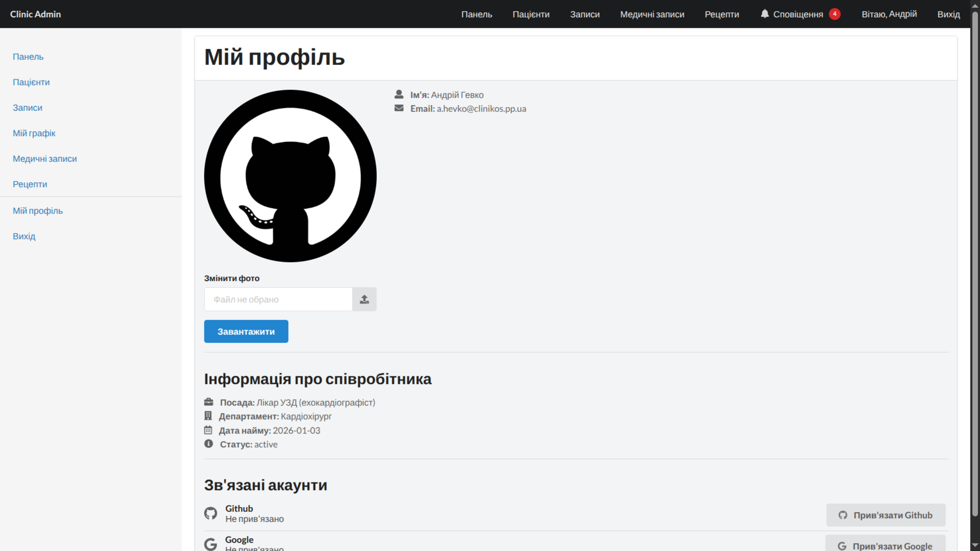980x551 pixels.
Task: Click the Прив'язати Github button
Action: (x=886, y=515)
